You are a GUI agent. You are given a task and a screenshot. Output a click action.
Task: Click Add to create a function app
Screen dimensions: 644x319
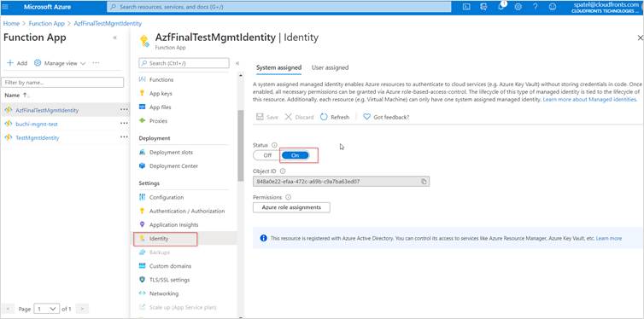(17, 63)
